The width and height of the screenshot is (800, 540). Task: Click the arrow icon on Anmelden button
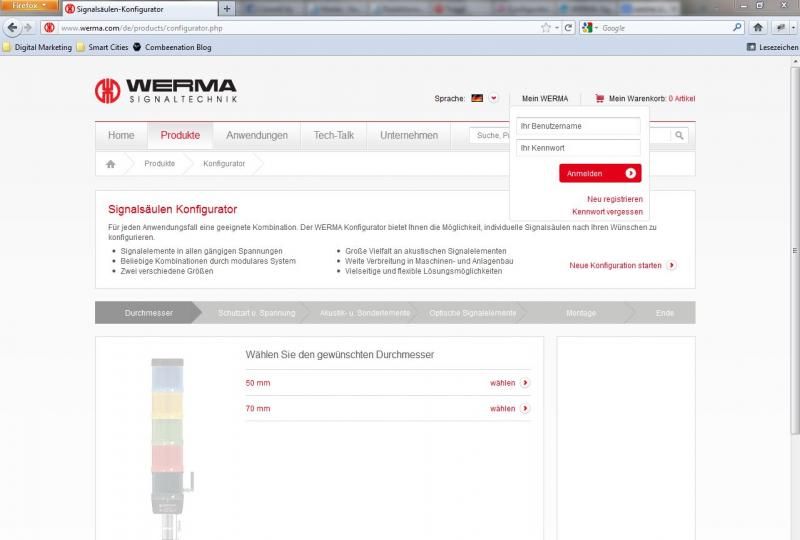[631, 173]
